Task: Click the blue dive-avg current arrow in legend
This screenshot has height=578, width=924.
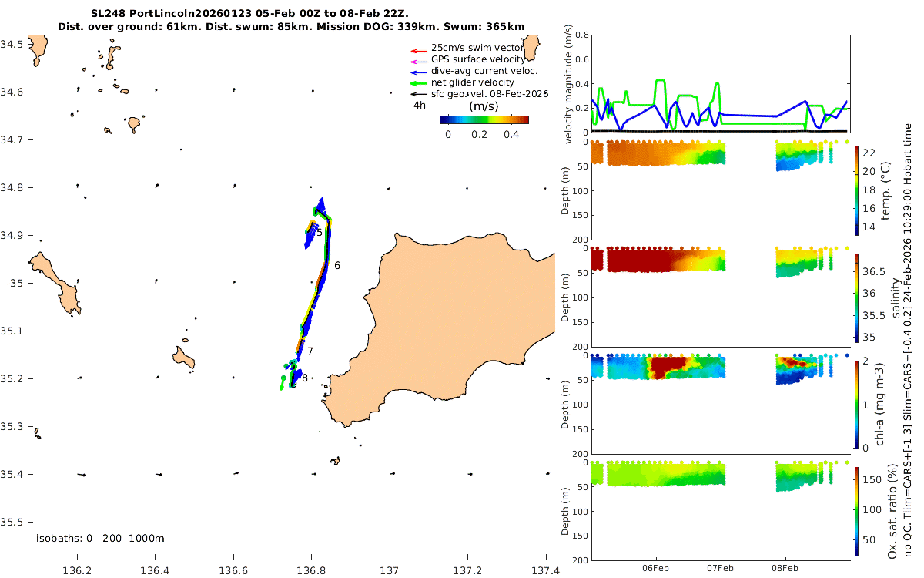Action: click(417, 71)
